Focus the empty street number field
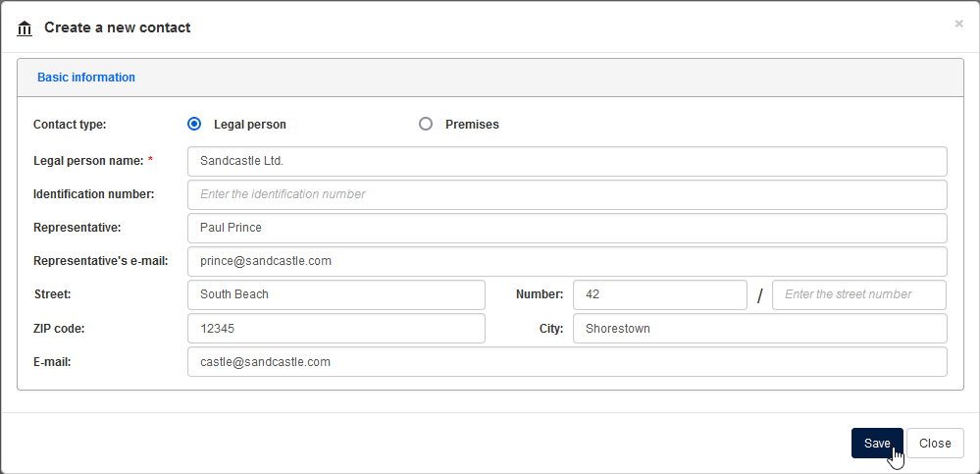This screenshot has height=474, width=980. [859, 294]
